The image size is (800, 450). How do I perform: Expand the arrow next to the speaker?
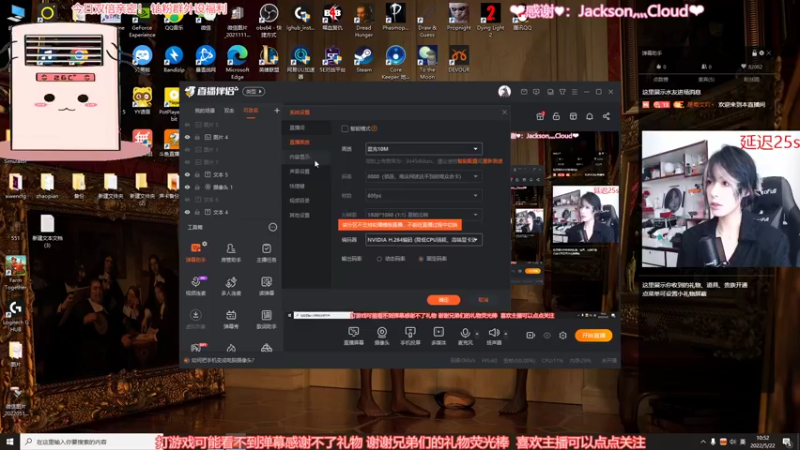click(x=506, y=334)
